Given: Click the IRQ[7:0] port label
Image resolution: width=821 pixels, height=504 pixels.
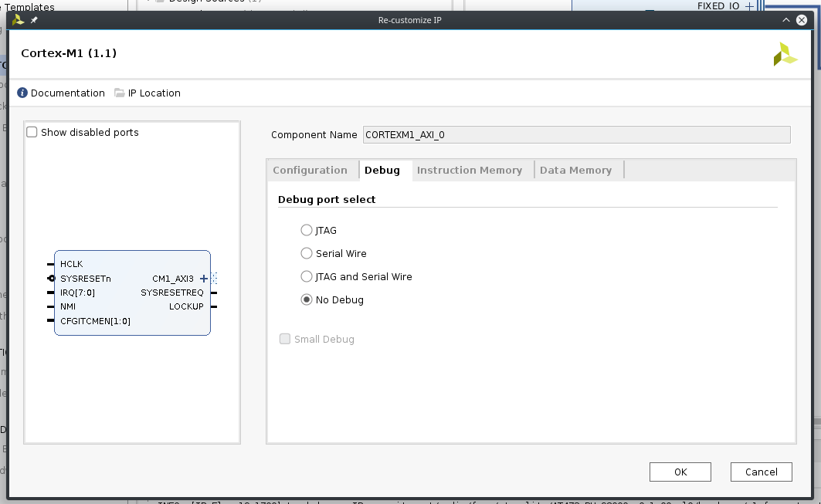Looking at the screenshot, I should pyautogui.click(x=77, y=293).
